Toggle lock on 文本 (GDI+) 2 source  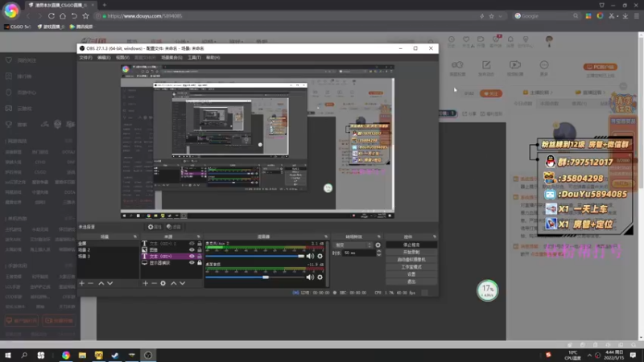point(199,244)
